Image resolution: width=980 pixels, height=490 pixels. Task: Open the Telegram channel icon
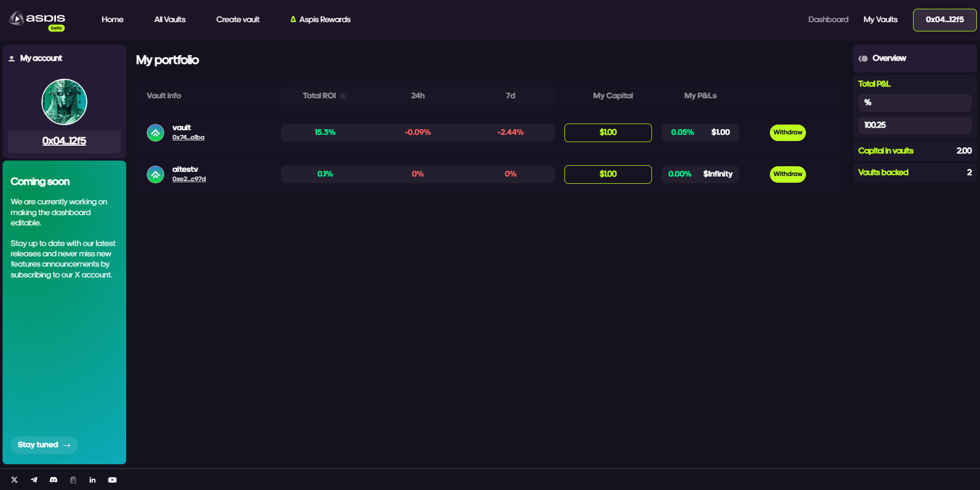(34, 480)
